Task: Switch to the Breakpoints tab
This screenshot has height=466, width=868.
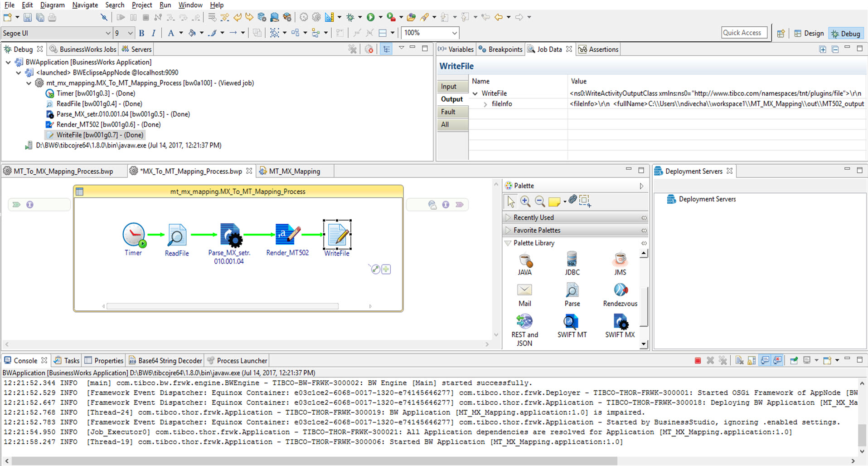Action: 501,49
